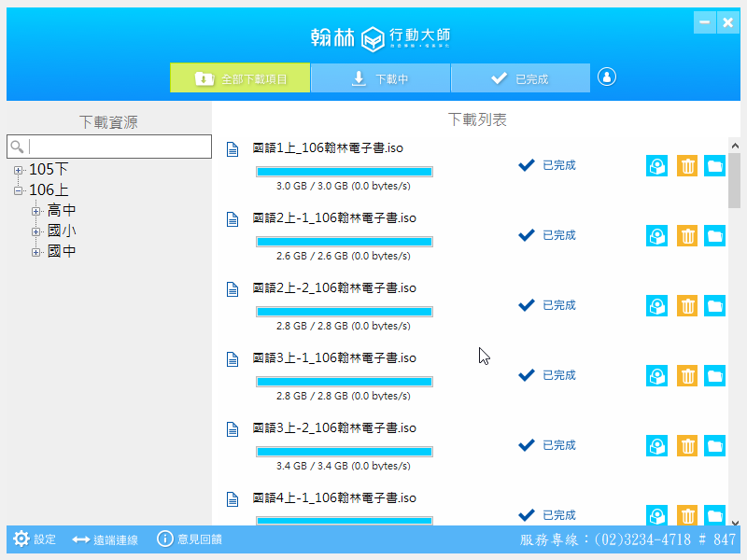Click the disc-on-box icon for 國語2上-2_106翰林電子書.iso
The height and width of the screenshot is (560, 747).
[657, 306]
